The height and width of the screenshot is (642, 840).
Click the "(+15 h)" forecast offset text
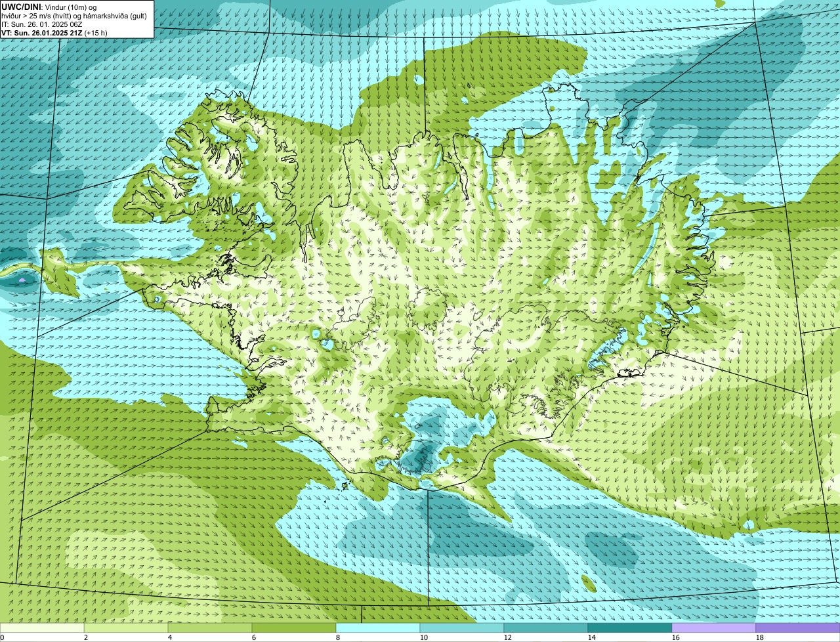tap(96, 33)
